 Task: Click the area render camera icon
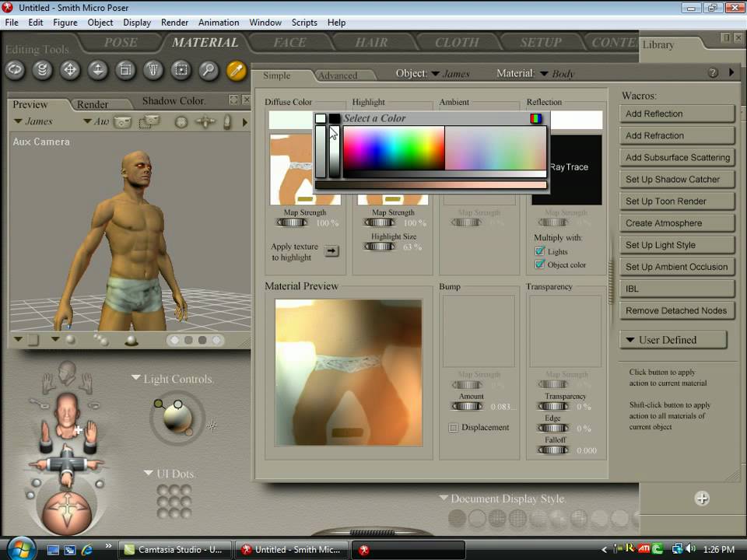pyautogui.click(x=149, y=122)
